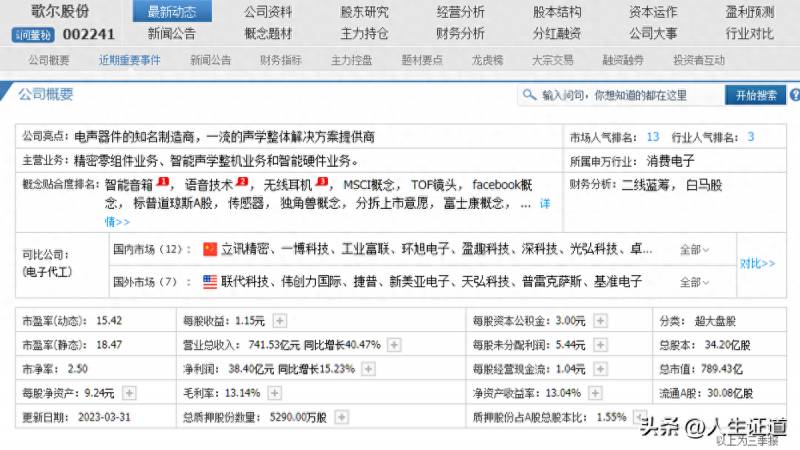
Task: Expand plus icon next to 净资产收益率
Action: coord(595,393)
